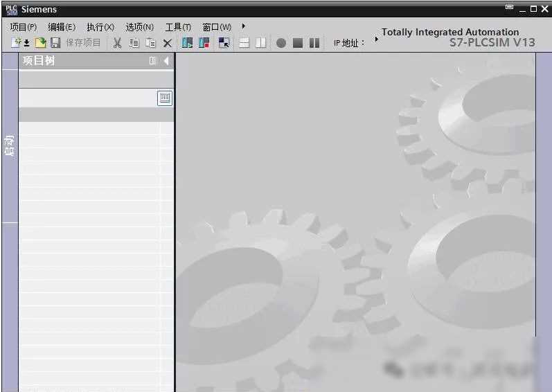Viewport: 552px width, 392px height.
Task: Click the icon with cursor arrow on squares
Action: pyautogui.click(x=224, y=43)
